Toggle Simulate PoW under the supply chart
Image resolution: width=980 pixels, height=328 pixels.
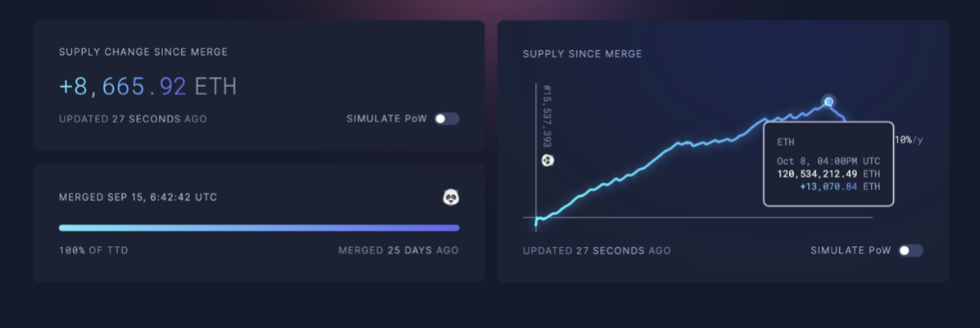(910, 250)
